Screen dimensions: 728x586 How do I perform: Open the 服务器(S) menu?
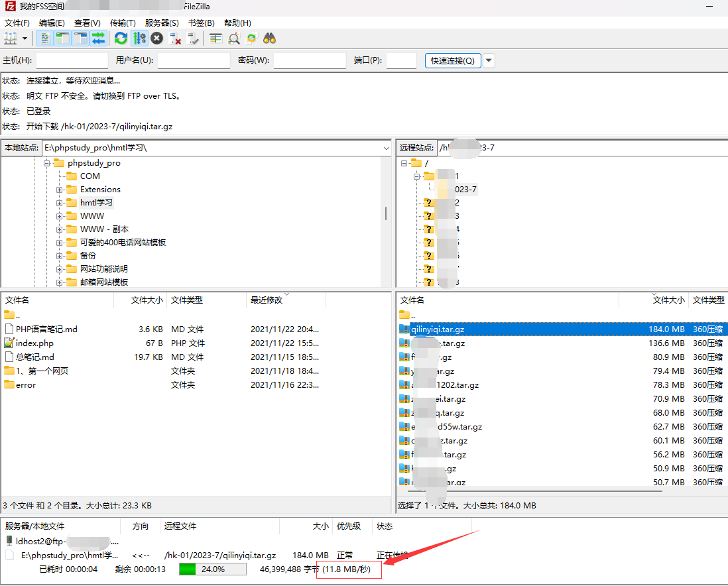pos(162,23)
